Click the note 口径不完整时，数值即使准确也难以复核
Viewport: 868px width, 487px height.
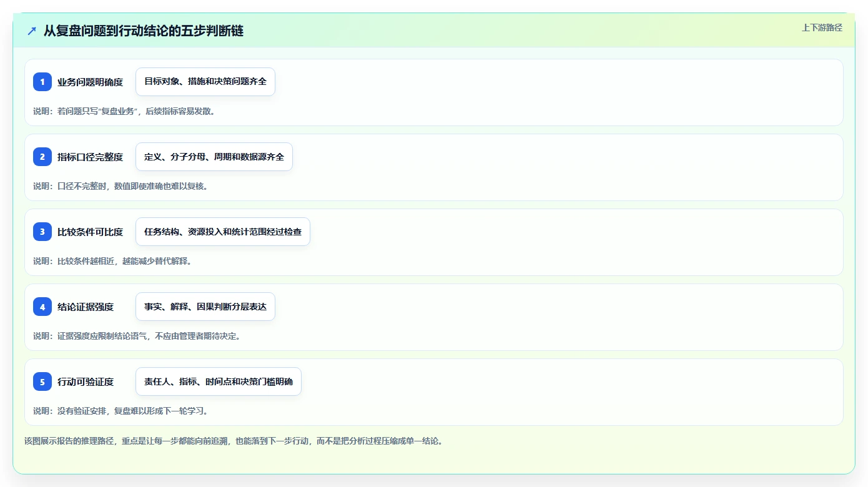pos(121,186)
